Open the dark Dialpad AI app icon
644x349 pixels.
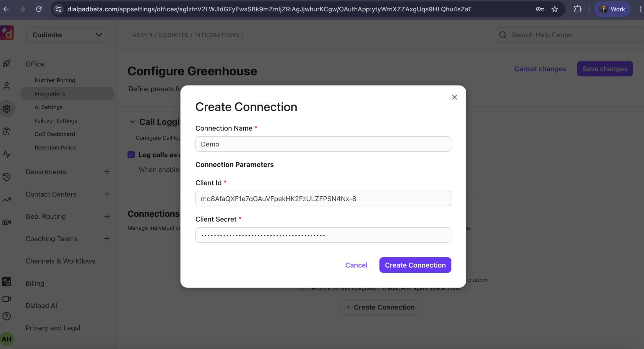click(7, 281)
